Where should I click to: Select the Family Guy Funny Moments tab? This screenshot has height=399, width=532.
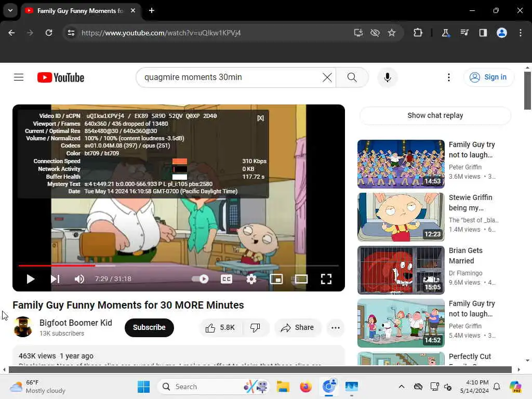coord(79,11)
